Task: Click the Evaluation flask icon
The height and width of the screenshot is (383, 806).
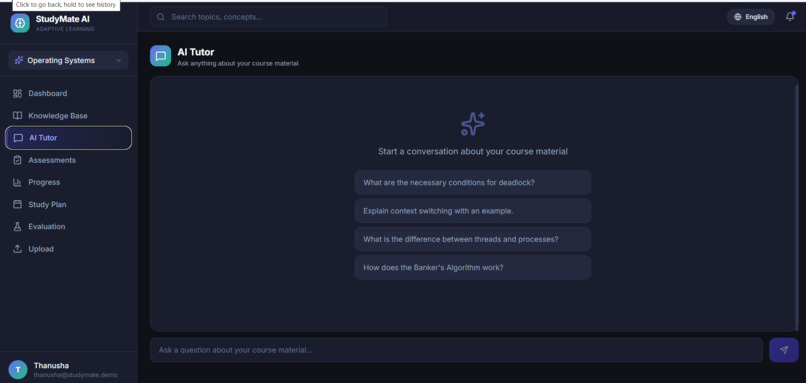Action: pyautogui.click(x=17, y=227)
